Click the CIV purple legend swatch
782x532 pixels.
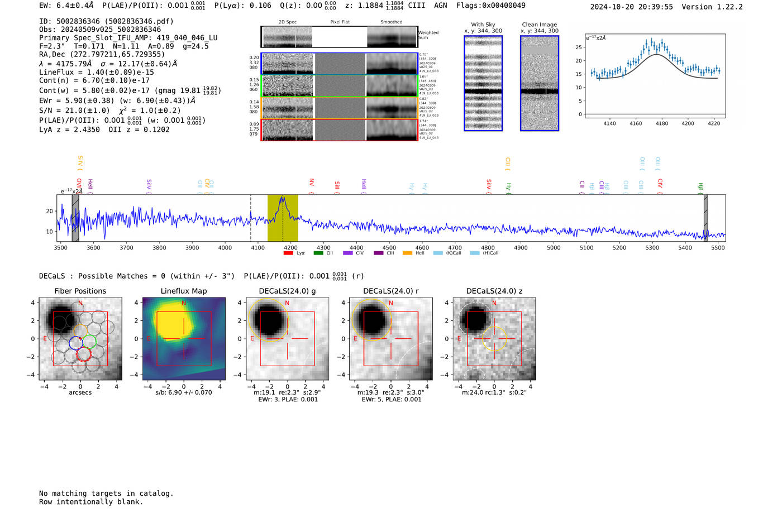348,253
